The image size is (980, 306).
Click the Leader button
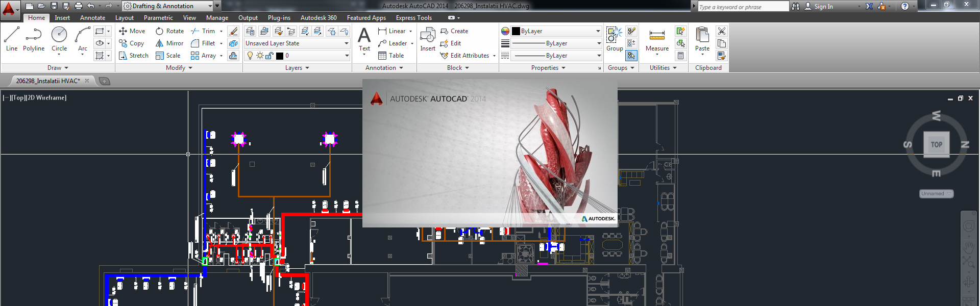[x=392, y=43]
